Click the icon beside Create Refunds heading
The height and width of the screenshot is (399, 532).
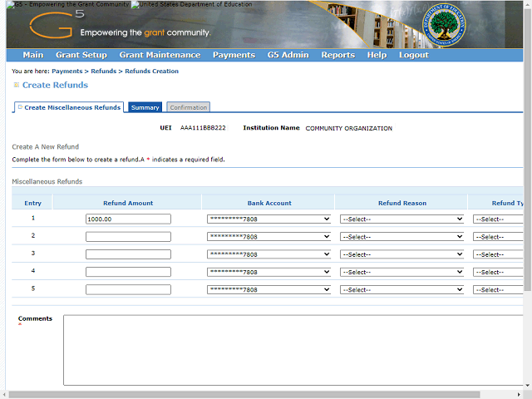click(16, 86)
